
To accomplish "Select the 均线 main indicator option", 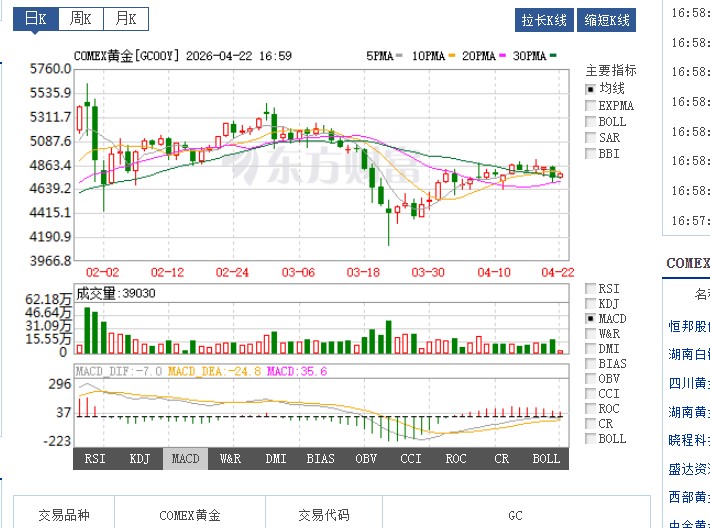I will 590,89.
